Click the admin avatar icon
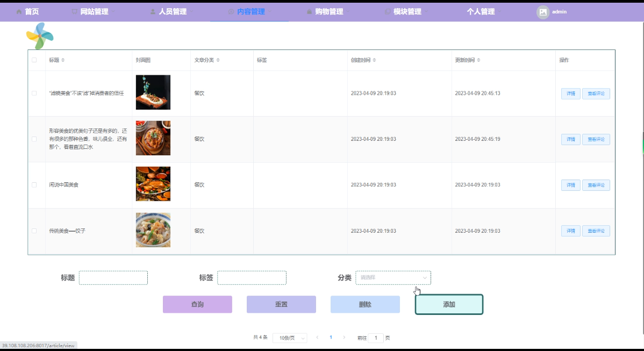Screen dimensions: 644x351 (x=542, y=12)
